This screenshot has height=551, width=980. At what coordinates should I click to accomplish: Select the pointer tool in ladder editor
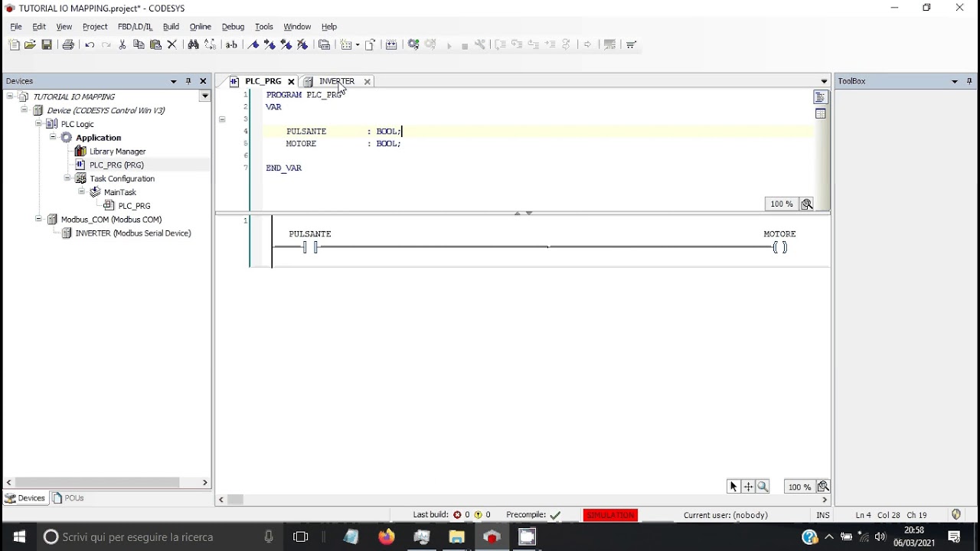tap(733, 487)
